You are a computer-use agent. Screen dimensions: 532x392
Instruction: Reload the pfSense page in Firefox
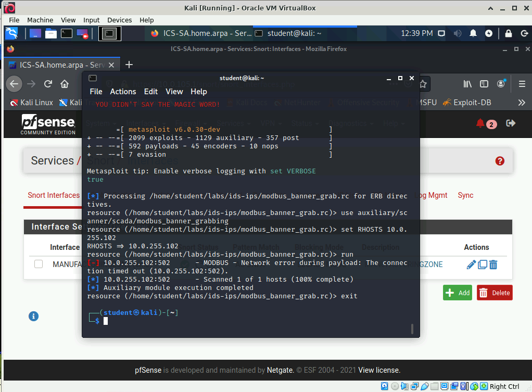point(48,84)
